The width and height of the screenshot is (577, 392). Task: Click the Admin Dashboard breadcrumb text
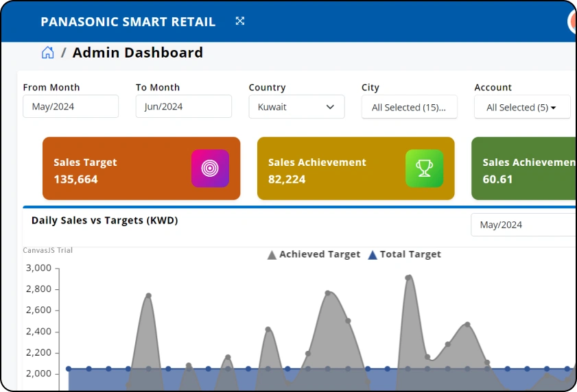pos(138,53)
